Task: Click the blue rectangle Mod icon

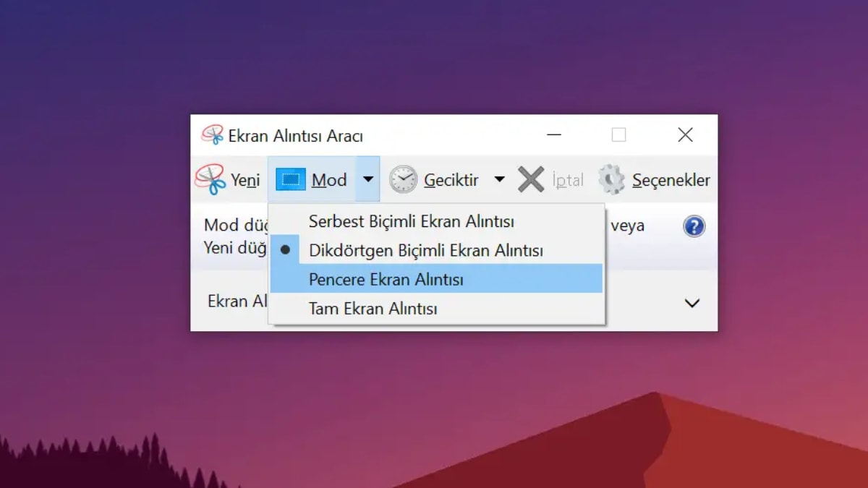Action: 291,180
